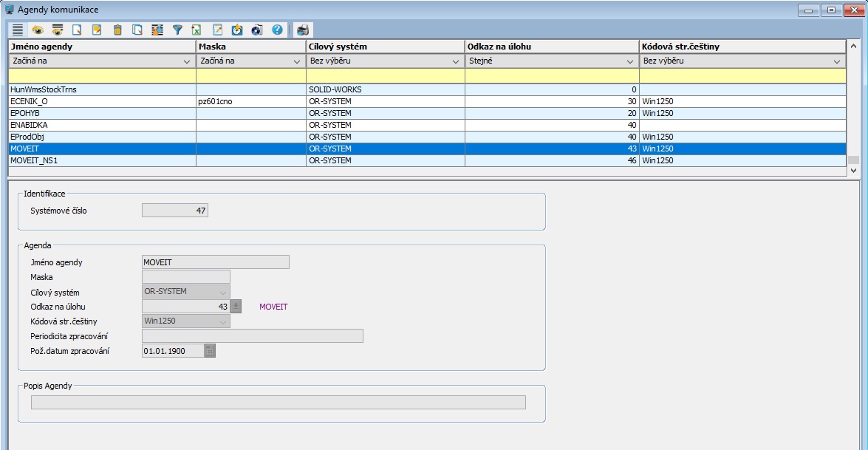Click the printer icon in the toolbar

[x=304, y=30]
